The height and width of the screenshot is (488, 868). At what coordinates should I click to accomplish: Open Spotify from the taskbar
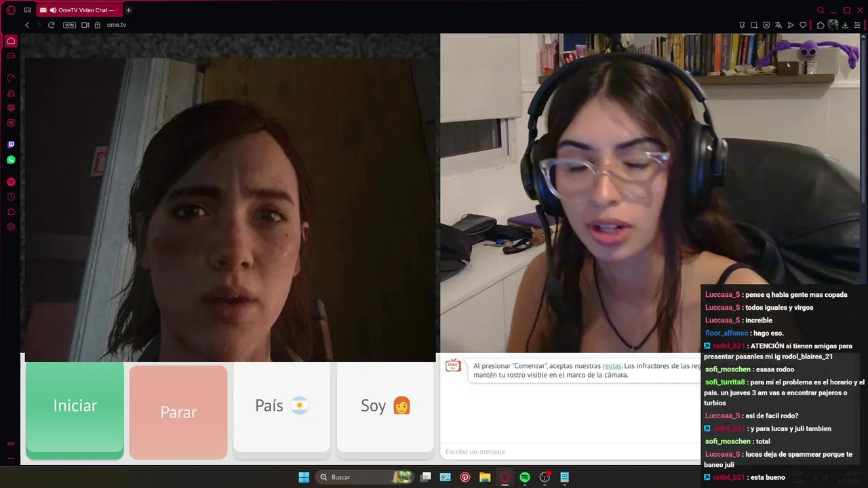coord(525,477)
